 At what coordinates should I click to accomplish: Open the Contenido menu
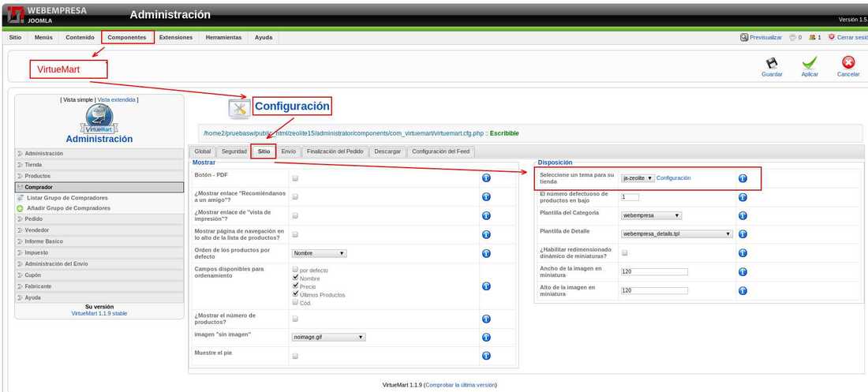[x=80, y=37]
